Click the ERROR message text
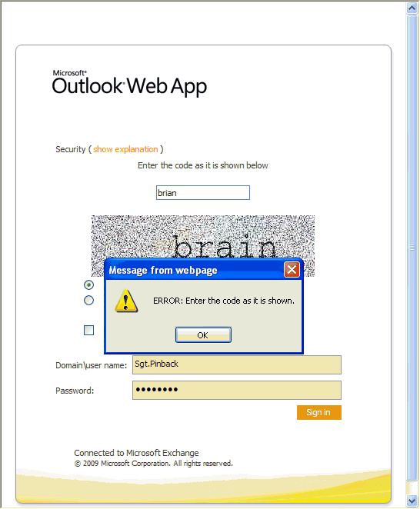Screen dimensions: 420x509 tap(224, 301)
